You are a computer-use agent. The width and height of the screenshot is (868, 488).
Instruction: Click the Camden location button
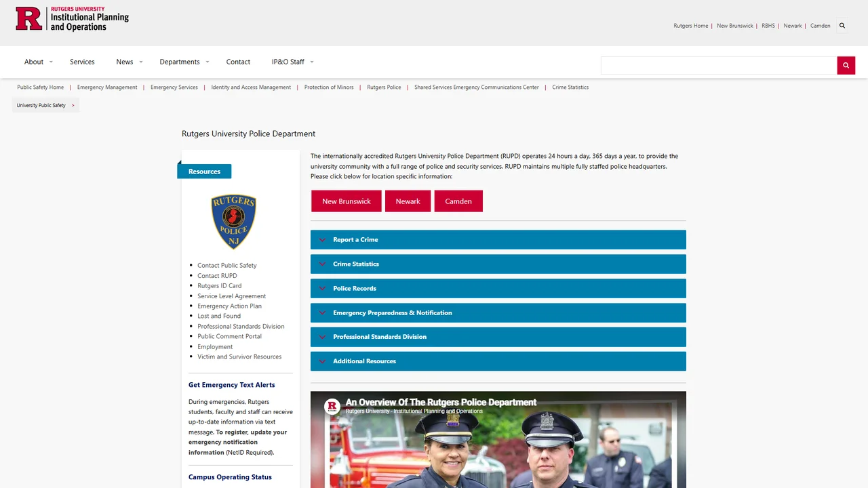(x=458, y=201)
